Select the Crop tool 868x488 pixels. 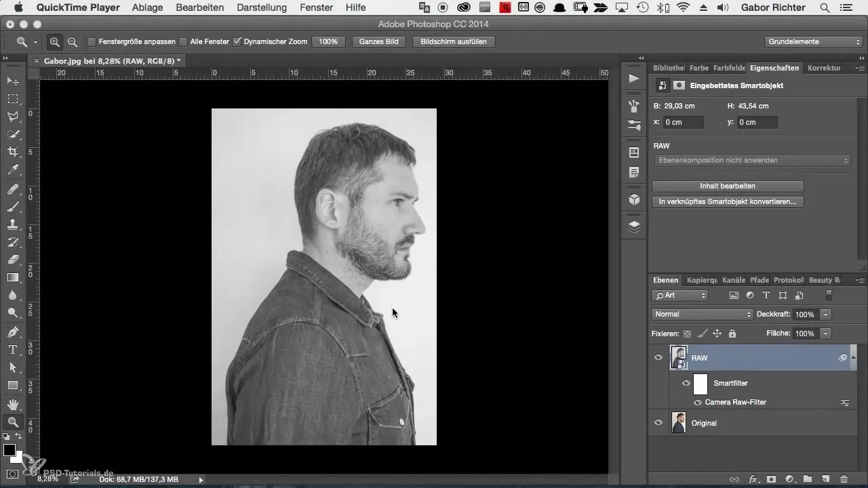click(x=13, y=152)
